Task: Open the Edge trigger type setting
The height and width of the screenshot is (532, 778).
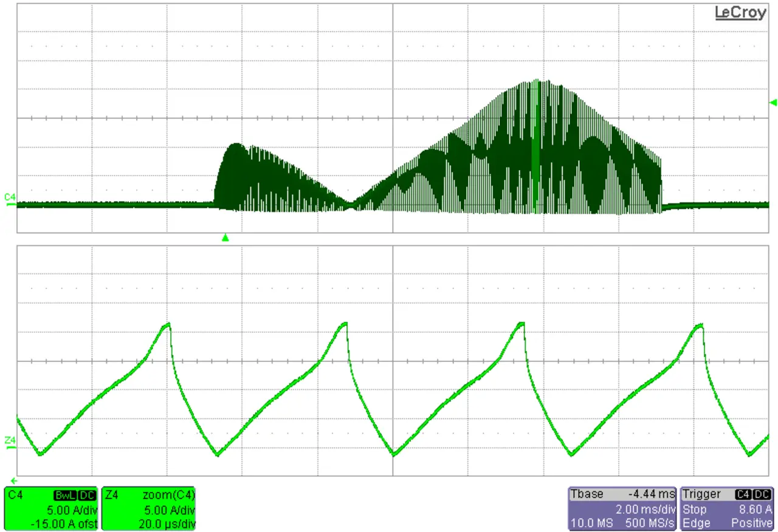Action: click(695, 523)
